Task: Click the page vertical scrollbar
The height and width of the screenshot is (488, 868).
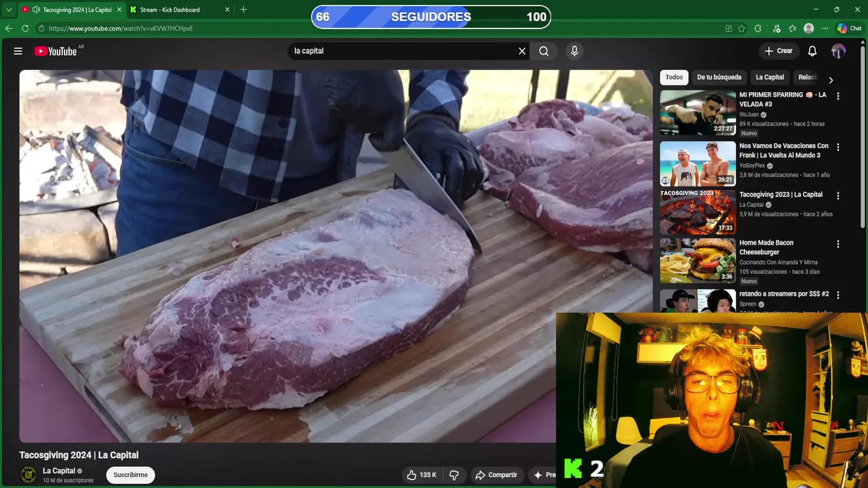Action: click(863, 136)
